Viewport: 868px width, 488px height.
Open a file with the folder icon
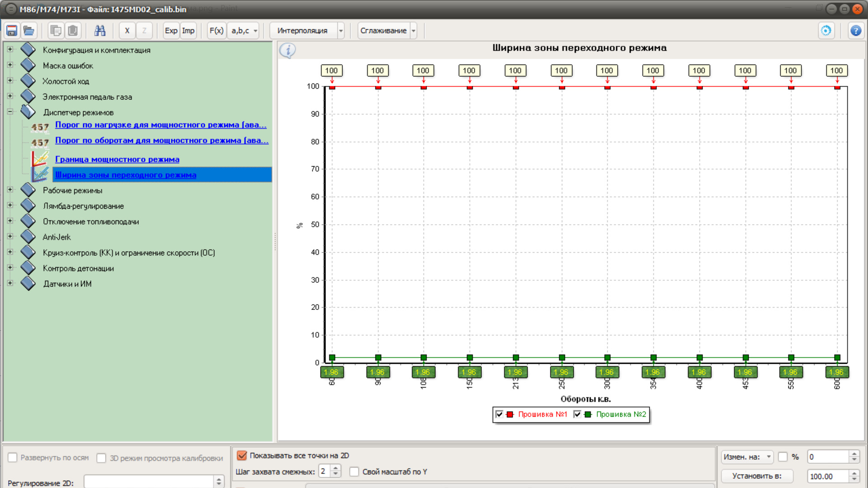click(x=29, y=31)
